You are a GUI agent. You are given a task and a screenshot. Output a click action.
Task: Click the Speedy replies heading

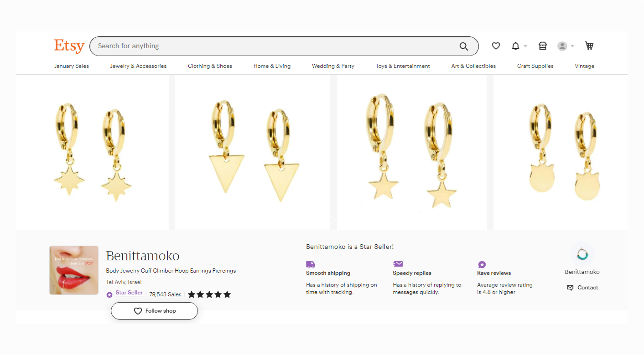(412, 273)
